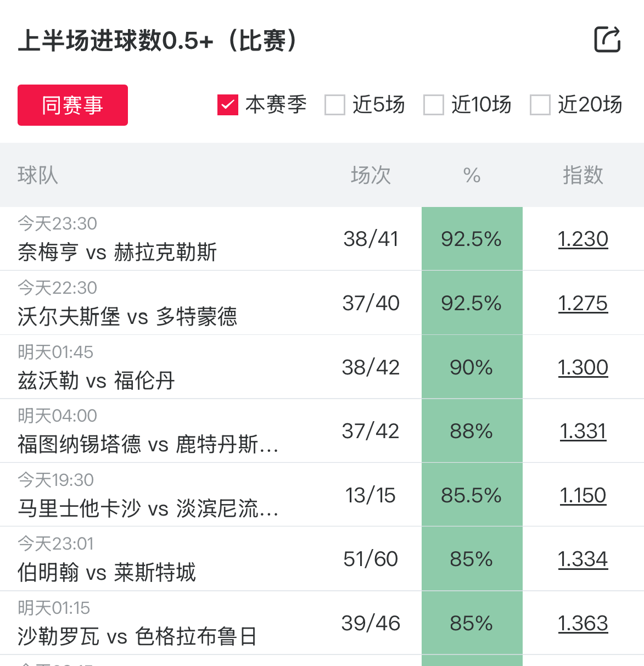
Task: Tap the 1.150 odds link
Action: 583,495
